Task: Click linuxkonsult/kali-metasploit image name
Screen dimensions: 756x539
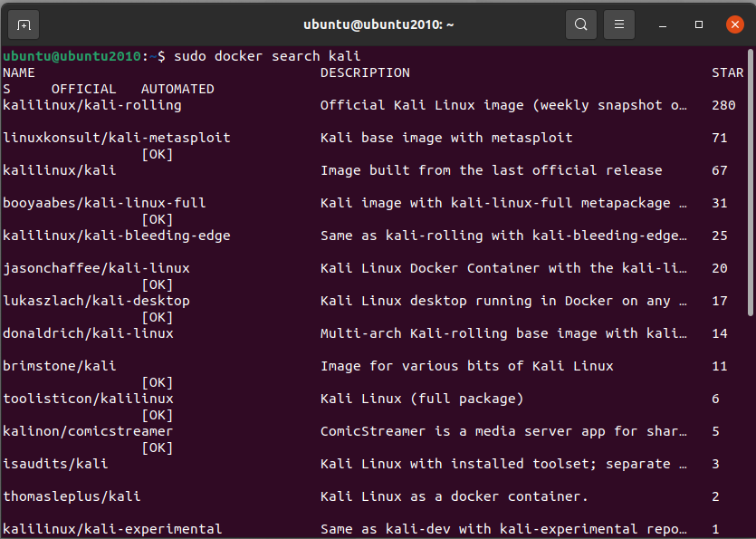Action: (117, 138)
